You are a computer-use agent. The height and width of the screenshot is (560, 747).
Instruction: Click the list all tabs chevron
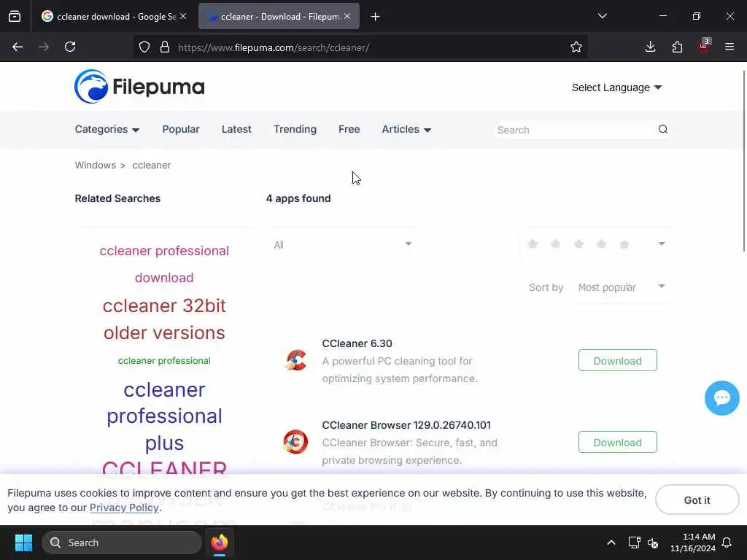[603, 16]
